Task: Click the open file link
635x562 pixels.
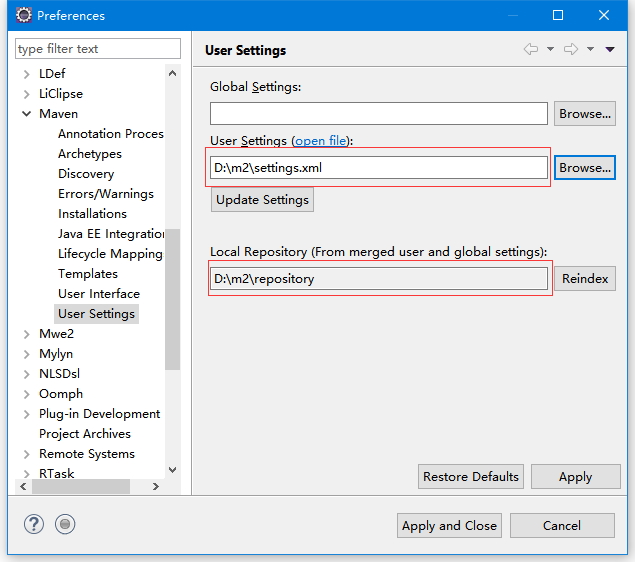Action: [321, 141]
